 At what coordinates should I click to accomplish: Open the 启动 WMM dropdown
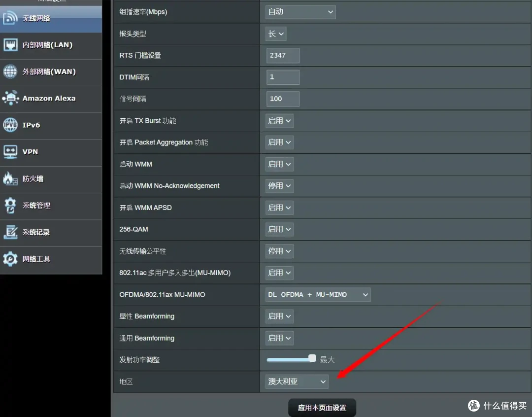tap(279, 164)
